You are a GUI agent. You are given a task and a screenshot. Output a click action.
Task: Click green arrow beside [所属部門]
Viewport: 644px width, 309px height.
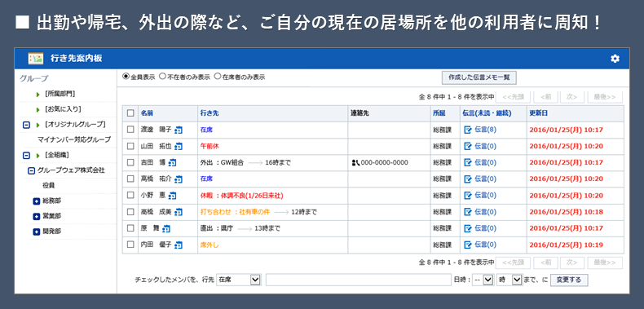tap(38, 94)
